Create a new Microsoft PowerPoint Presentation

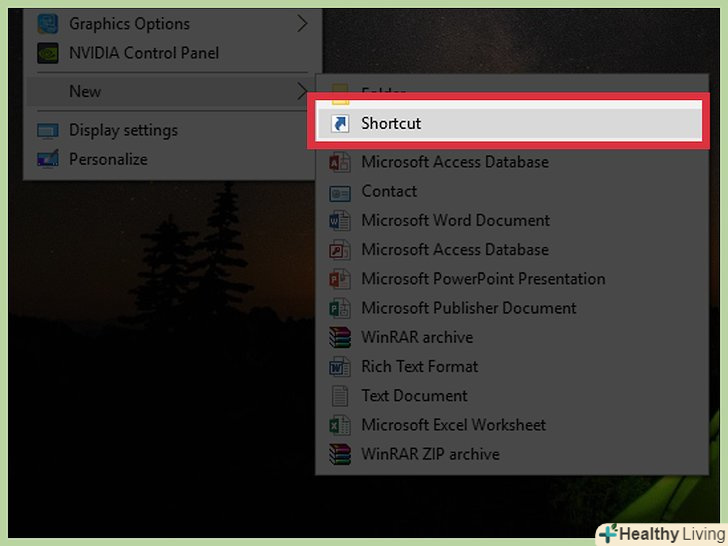point(512,279)
